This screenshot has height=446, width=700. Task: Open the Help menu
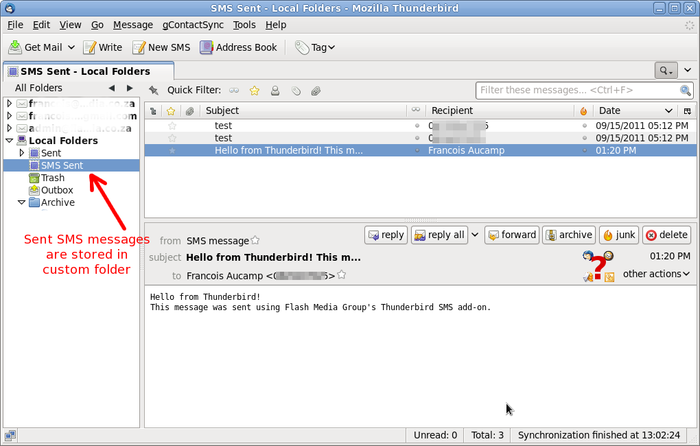pos(275,25)
